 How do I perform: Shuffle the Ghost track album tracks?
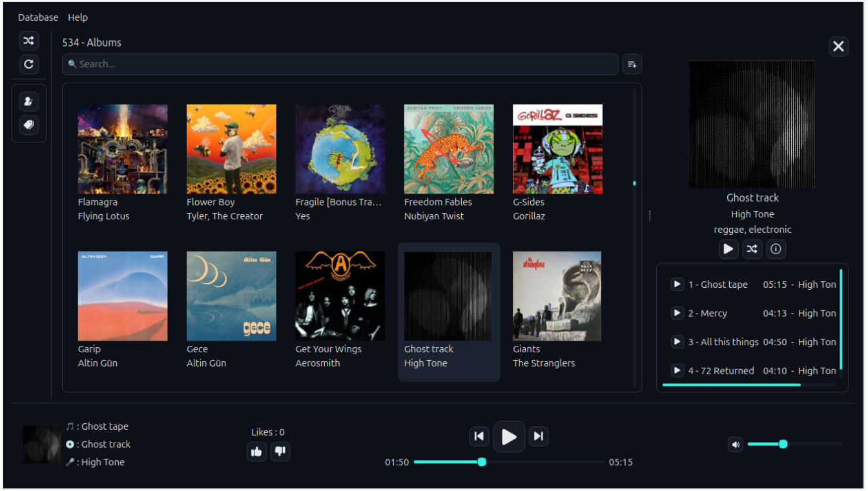pos(752,249)
